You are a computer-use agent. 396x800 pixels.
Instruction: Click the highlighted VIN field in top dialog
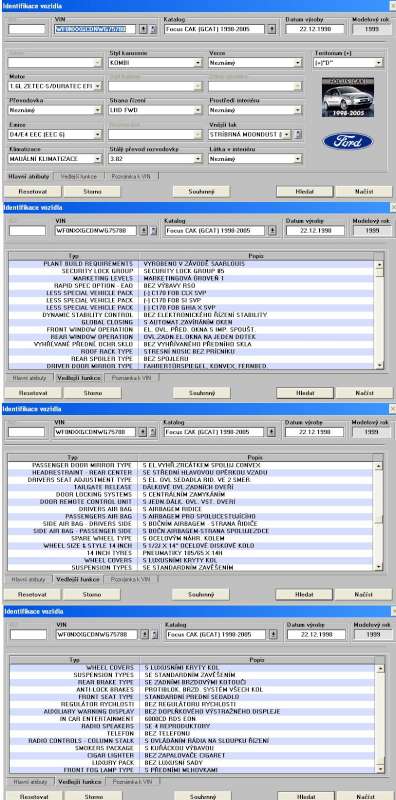point(95,29)
